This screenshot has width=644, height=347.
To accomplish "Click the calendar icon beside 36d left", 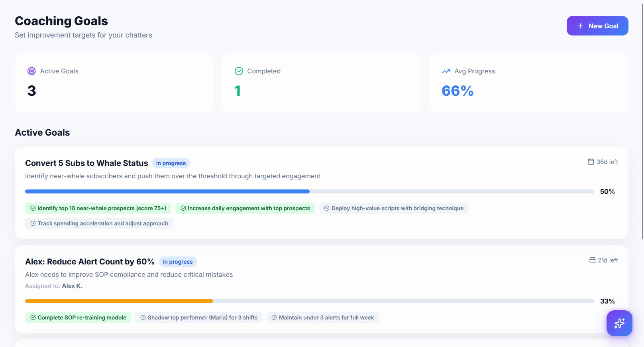I will point(591,162).
